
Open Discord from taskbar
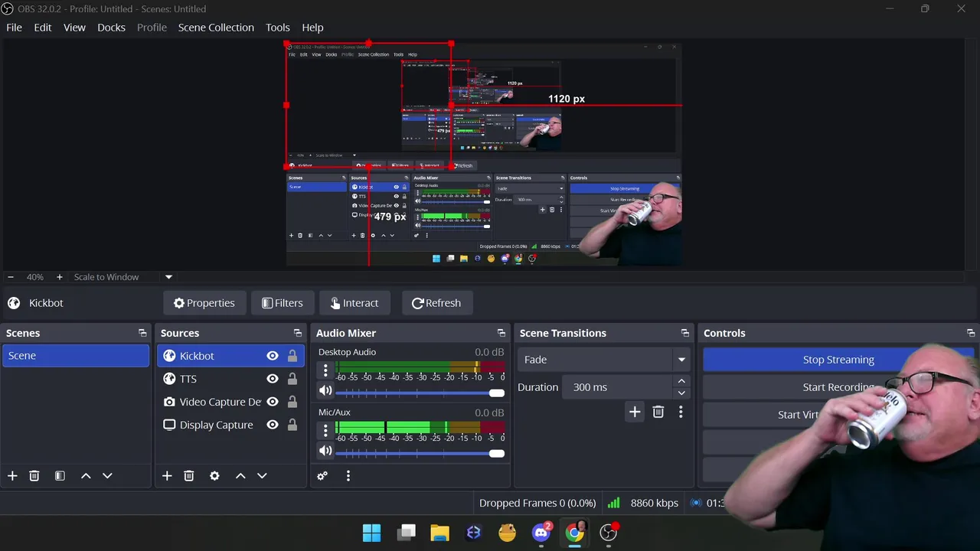click(x=541, y=533)
